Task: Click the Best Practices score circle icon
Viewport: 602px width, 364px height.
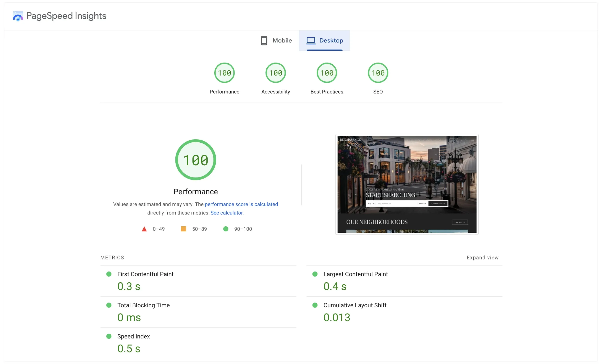Action: point(326,73)
